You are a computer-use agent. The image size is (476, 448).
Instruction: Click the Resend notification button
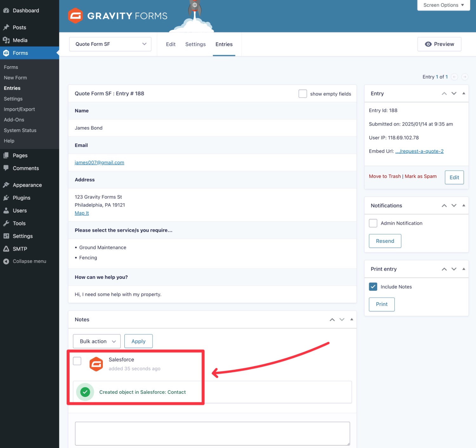(x=385, y=241)
